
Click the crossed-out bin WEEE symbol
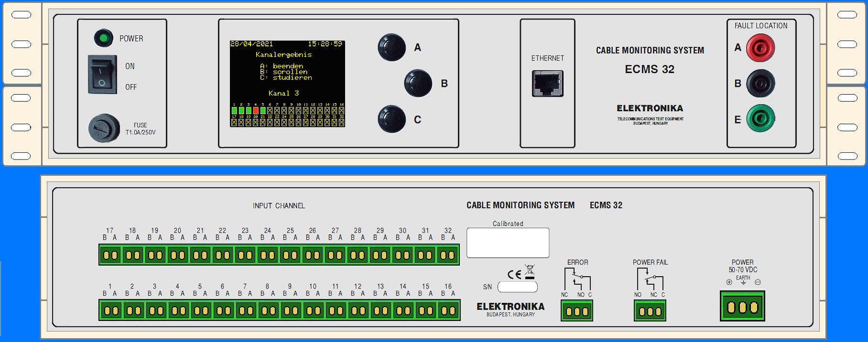(x=530, y=272)
